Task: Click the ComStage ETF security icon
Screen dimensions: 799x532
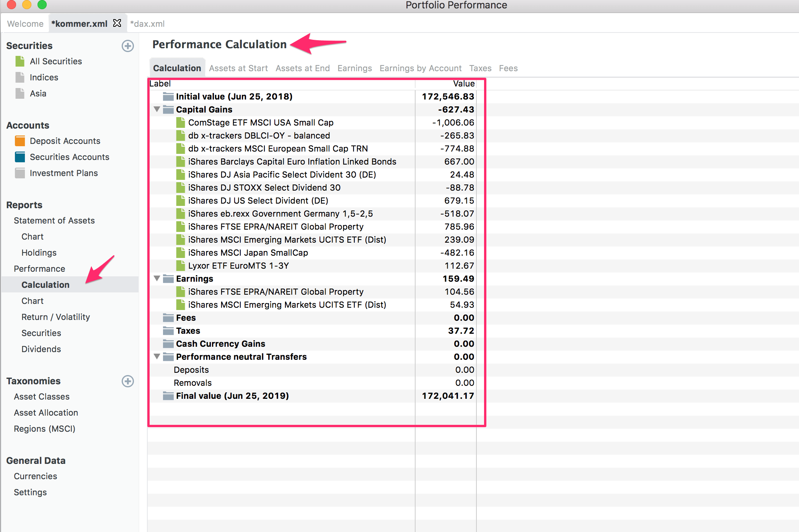Action: [181, 122]
